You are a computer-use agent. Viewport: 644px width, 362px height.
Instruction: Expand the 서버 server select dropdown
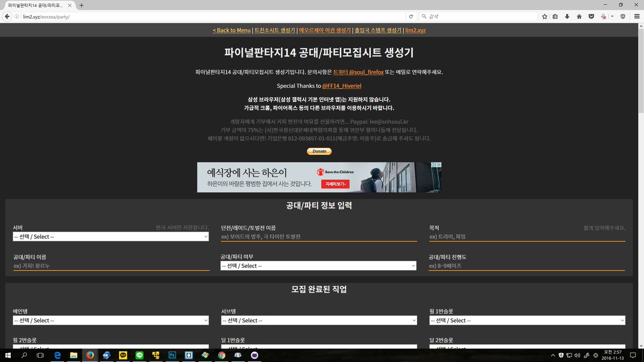111,237
